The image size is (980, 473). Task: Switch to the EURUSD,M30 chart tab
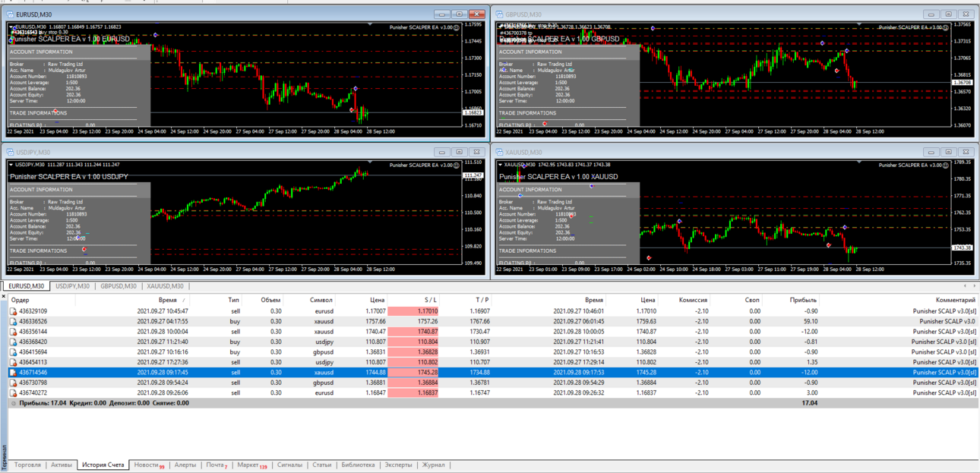click(x=27, y=286)
